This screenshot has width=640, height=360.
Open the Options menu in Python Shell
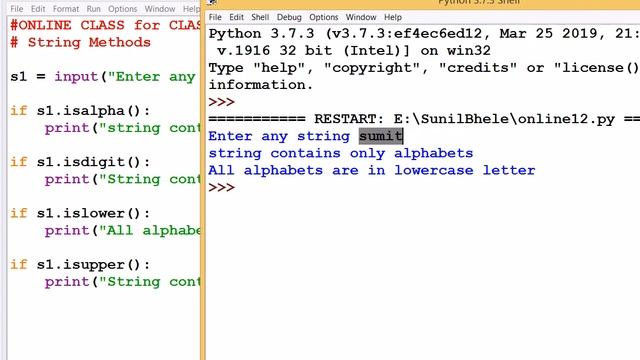point(324,17)
